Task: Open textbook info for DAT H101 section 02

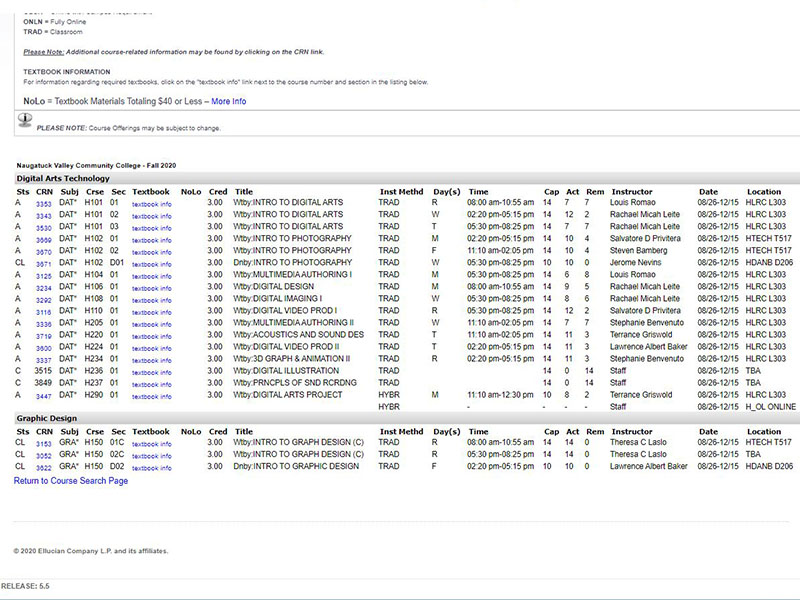Action: (152, 216)
